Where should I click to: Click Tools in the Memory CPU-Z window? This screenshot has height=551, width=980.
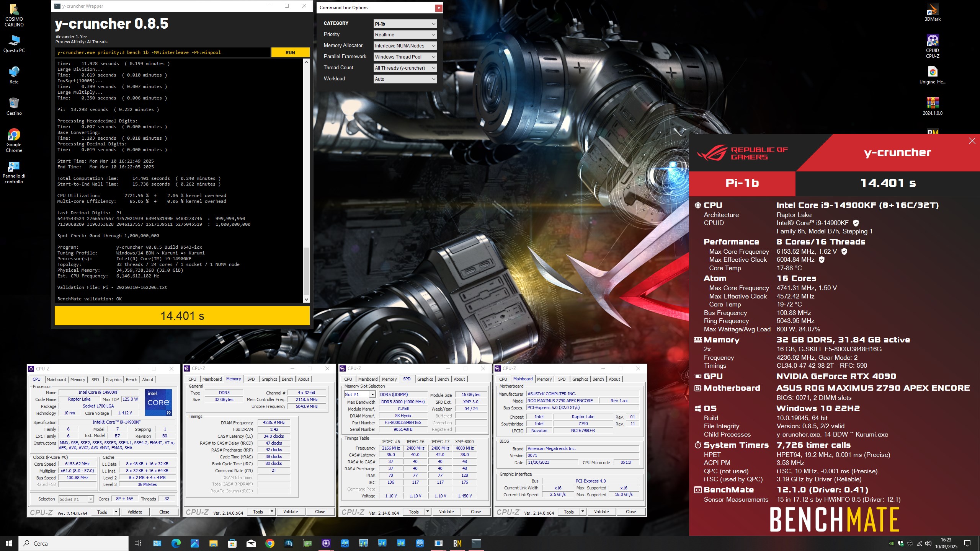pyautogui.click(x=258, y=512)
